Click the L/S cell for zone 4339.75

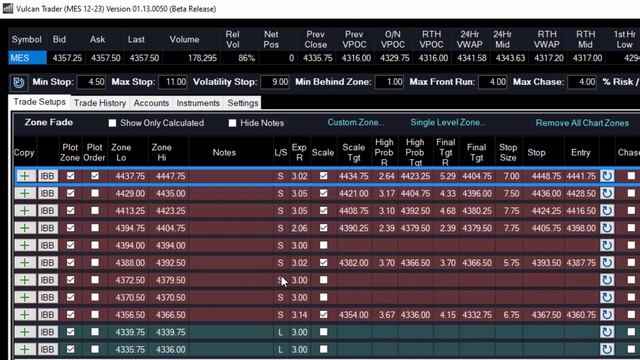[280, 332]
